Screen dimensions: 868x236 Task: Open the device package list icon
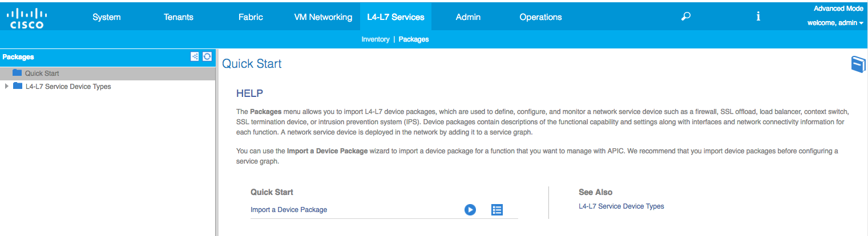pyautogui.click(x=497, y=210)
